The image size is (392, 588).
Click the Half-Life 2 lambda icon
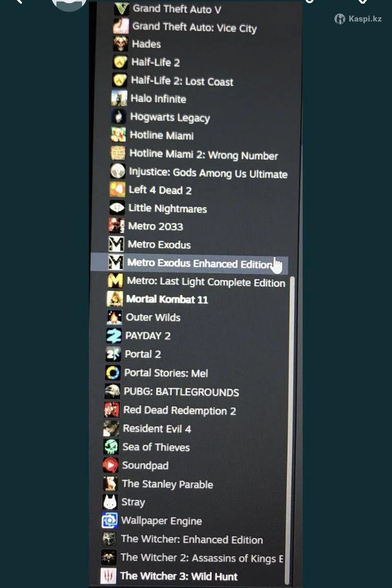click(120, 62)
